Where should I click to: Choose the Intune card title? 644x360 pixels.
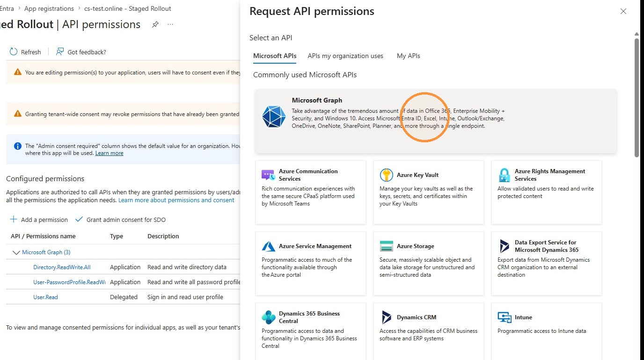(523, 317)
